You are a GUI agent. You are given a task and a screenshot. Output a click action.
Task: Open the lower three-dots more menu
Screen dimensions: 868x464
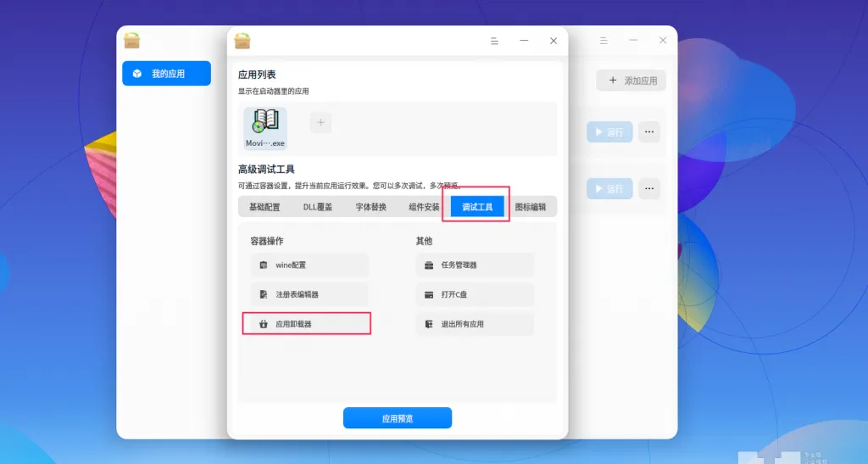tap(649, 189)
